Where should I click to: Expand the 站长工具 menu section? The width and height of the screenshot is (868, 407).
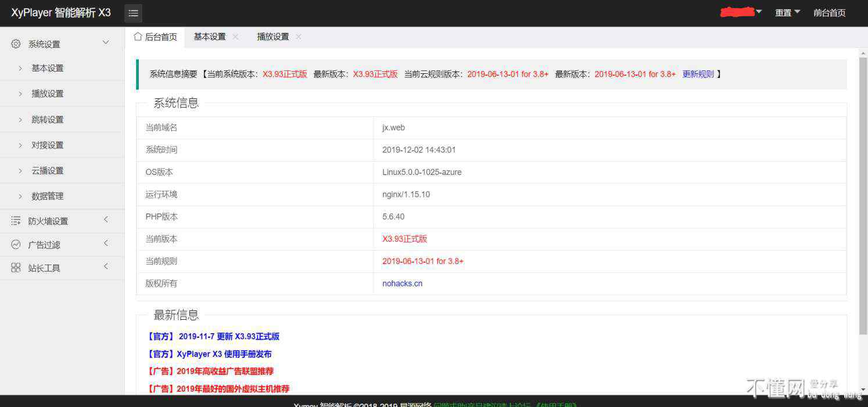click(x=106, y=267)
